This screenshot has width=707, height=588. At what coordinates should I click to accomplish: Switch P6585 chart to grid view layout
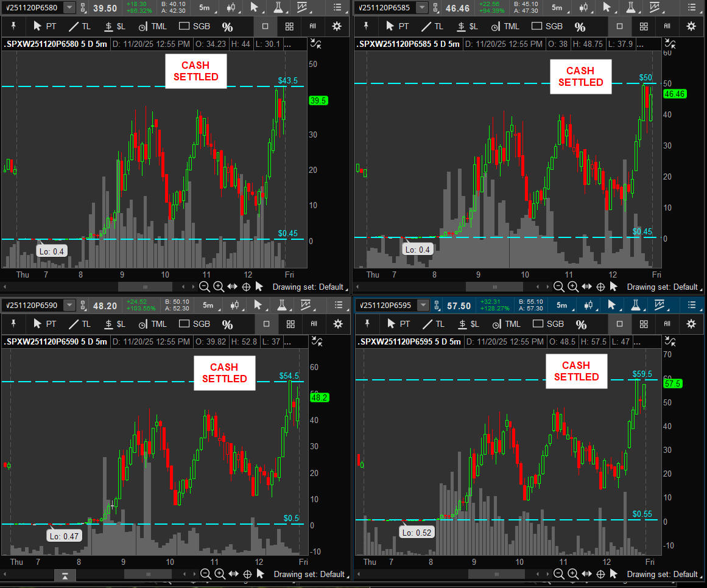pos(644,26)
